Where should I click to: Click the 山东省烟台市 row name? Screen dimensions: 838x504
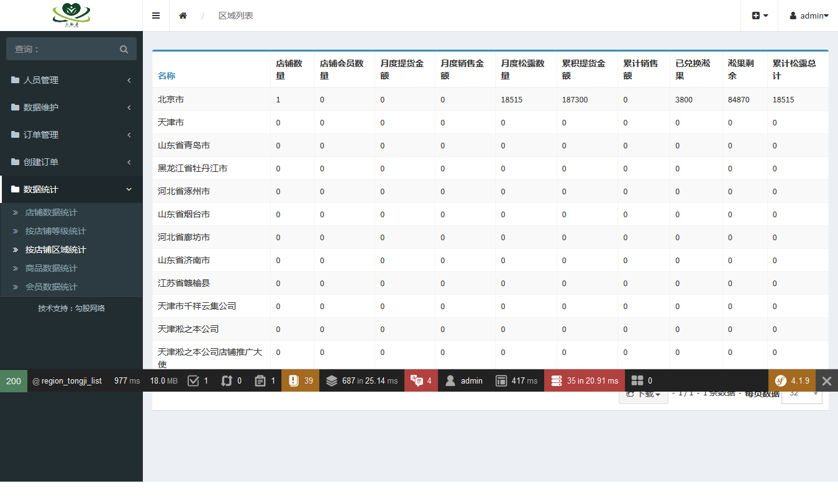click(x=184, y=214)
